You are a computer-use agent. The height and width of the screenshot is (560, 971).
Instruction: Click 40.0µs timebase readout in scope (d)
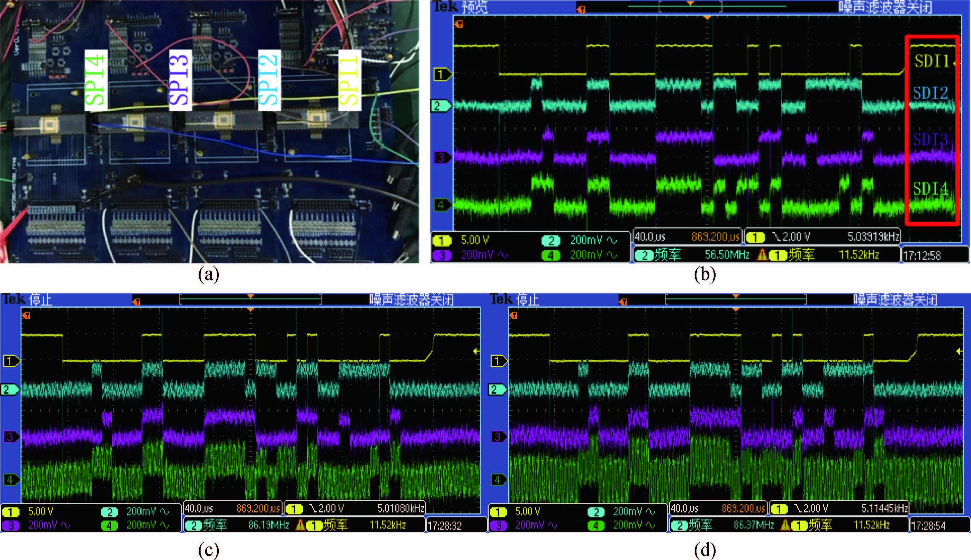tap(684, 508)
